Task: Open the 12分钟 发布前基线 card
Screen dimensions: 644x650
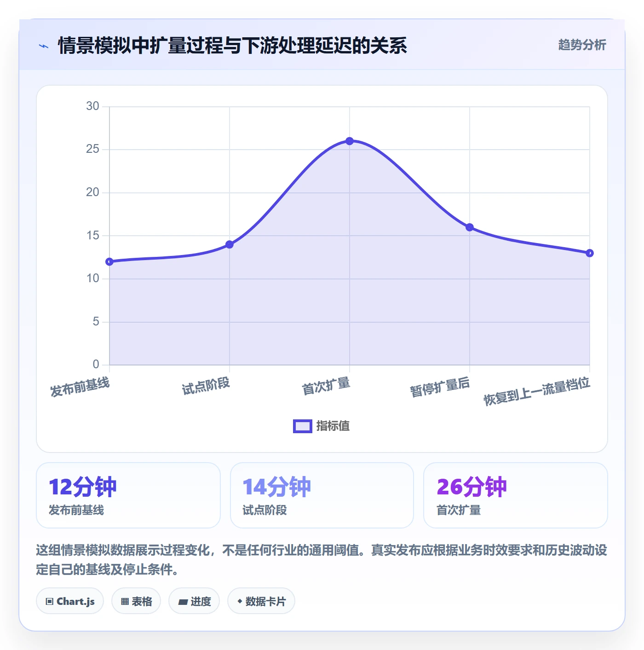Action: coord(128,495)
